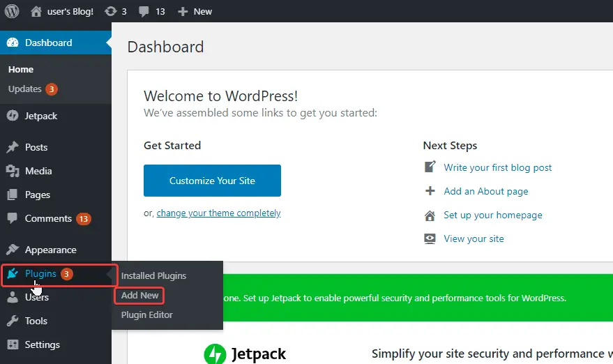The image size is (613, 364).
Task: Click user's Blog! site name in admin bar
Action: 70,12
